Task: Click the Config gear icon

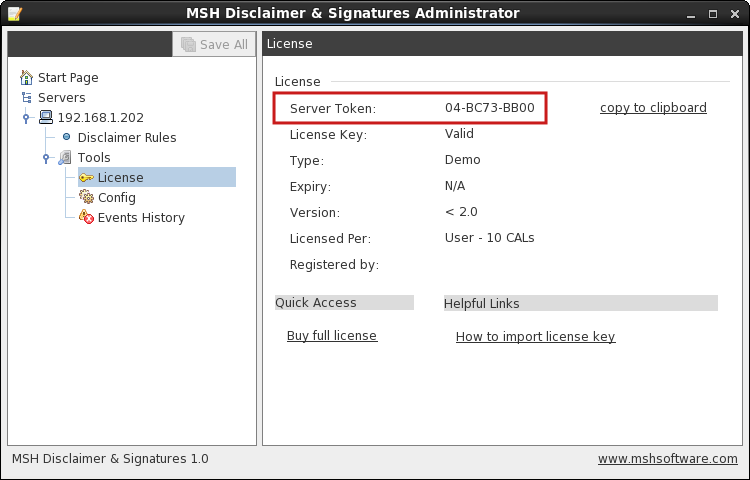Action: pyautogui.click(x=86, y=197)
